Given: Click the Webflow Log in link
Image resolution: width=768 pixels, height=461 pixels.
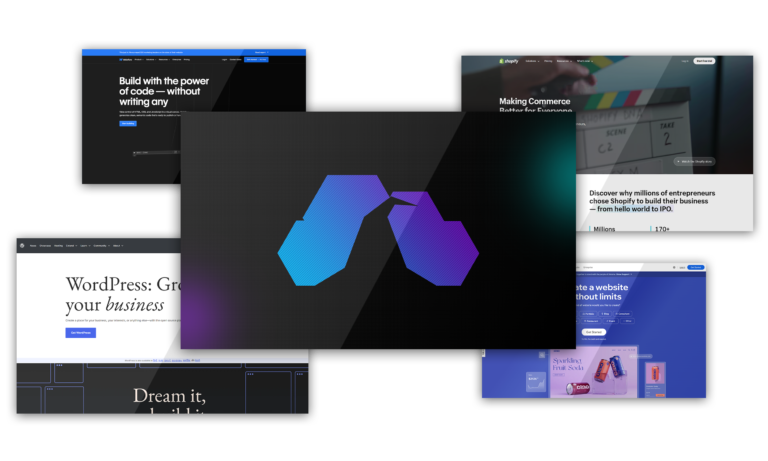Looking at the screenshot, I should 224,60.
